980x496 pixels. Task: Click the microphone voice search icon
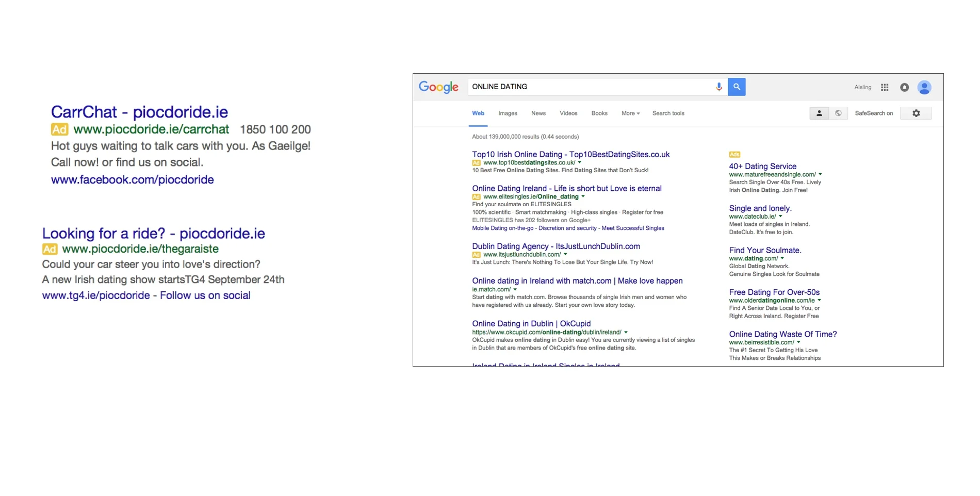(718, 87)
